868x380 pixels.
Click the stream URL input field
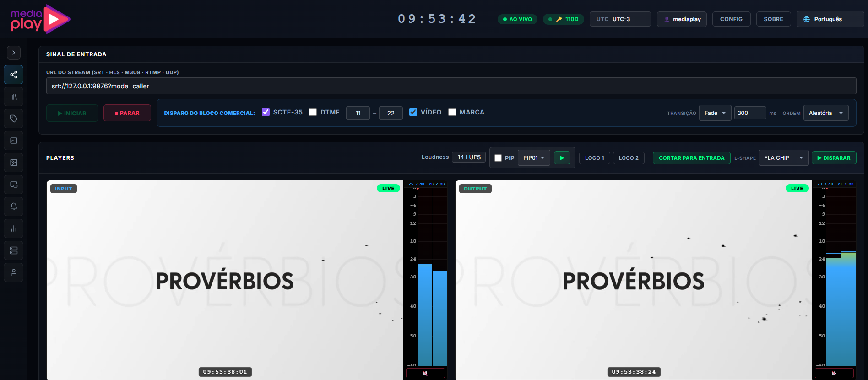click(x=451, y=86)
